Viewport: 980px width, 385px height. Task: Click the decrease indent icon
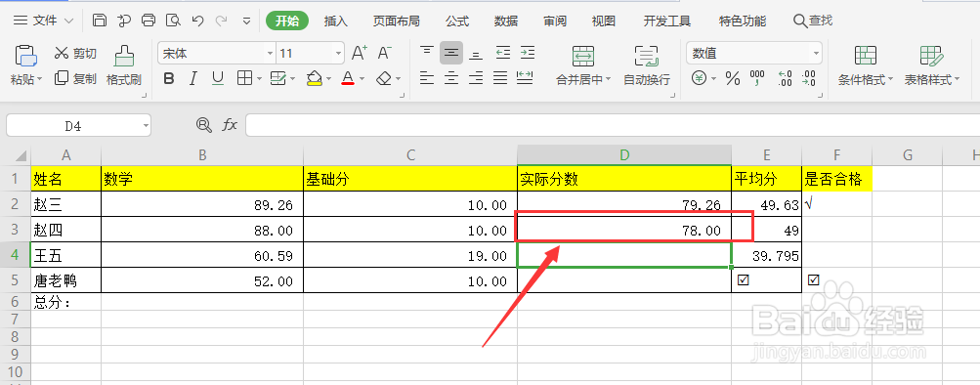point(503,53)
